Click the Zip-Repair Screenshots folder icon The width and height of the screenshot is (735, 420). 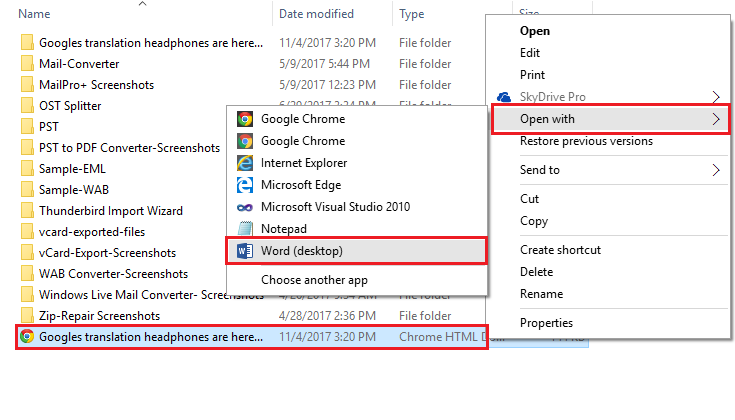coord(27,316)
